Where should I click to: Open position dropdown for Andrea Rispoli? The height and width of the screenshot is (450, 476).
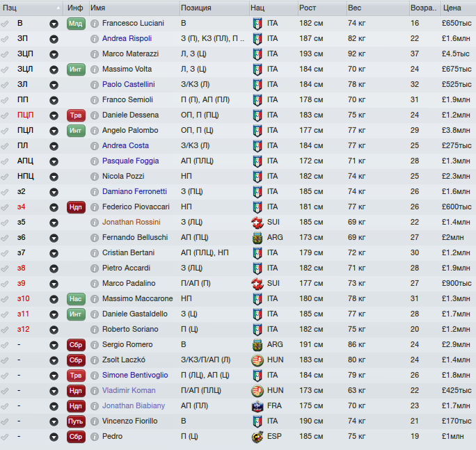pos(54,38)
